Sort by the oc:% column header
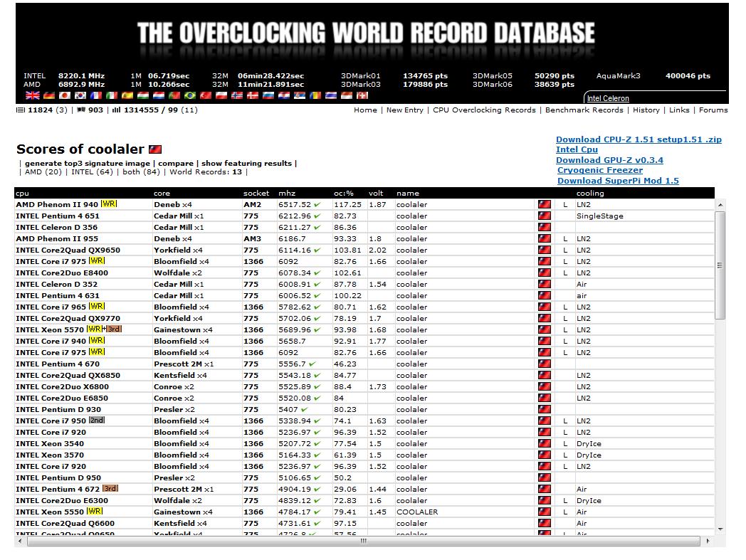Viewport: 746px width, 560px height. click(x=344, y=193)
